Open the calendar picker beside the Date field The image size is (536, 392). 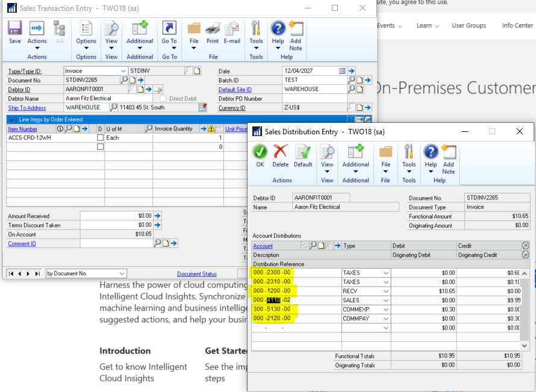(x=342, y=71)
